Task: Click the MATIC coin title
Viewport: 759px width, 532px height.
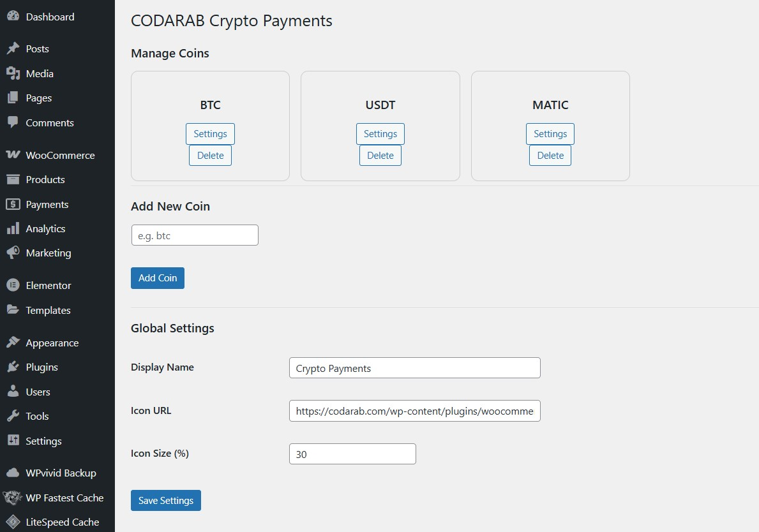Action: coord(550,105)
